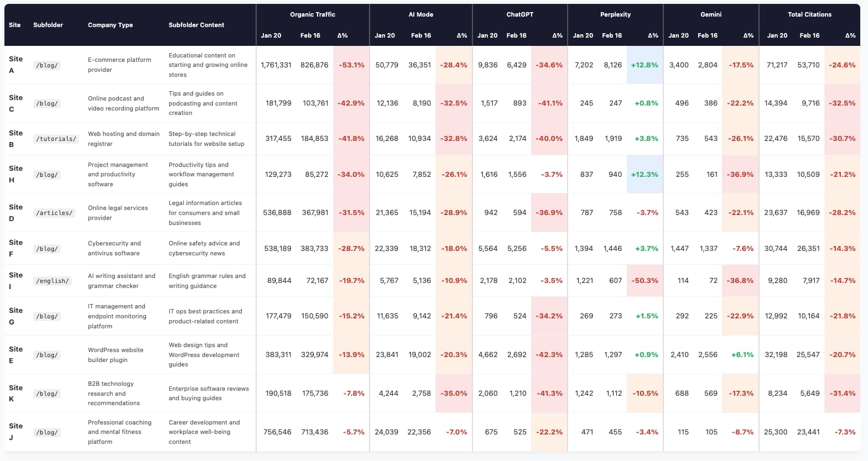Click the /blog/ subfolder tag for Site A
This screenshot has height=461, width=868.
(47, 65)
